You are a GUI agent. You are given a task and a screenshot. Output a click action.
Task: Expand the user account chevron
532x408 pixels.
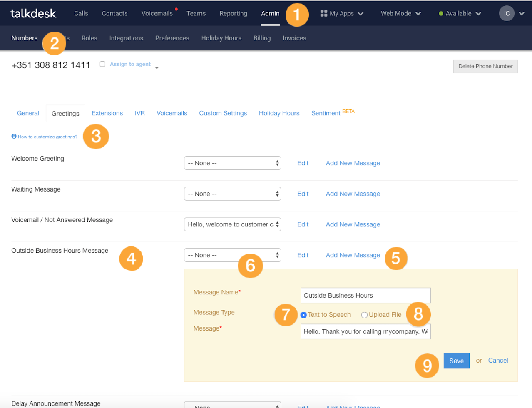[521, 13]
